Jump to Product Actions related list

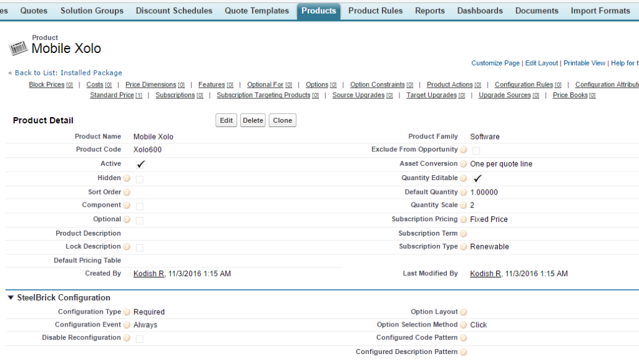[x=454, y=85]
